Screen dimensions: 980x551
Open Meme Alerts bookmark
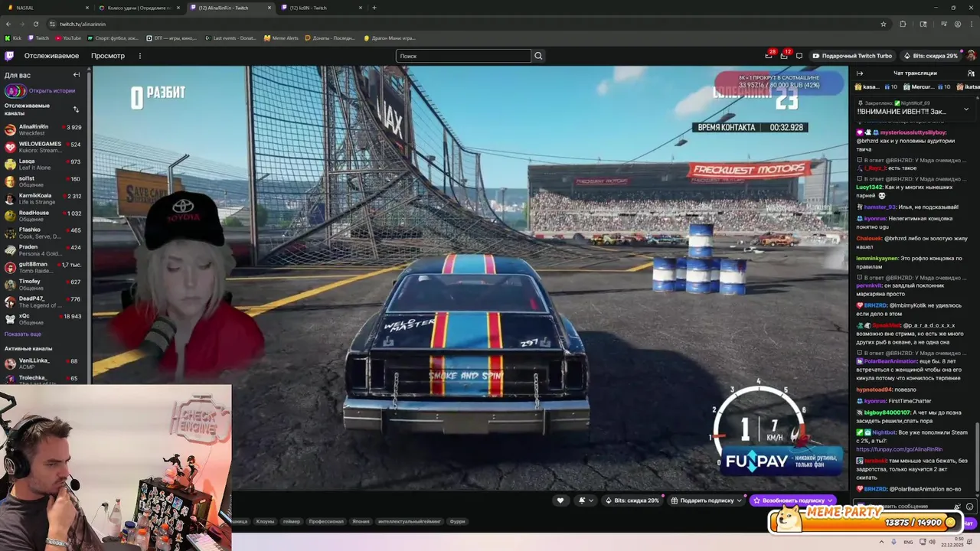pos(282,37)
